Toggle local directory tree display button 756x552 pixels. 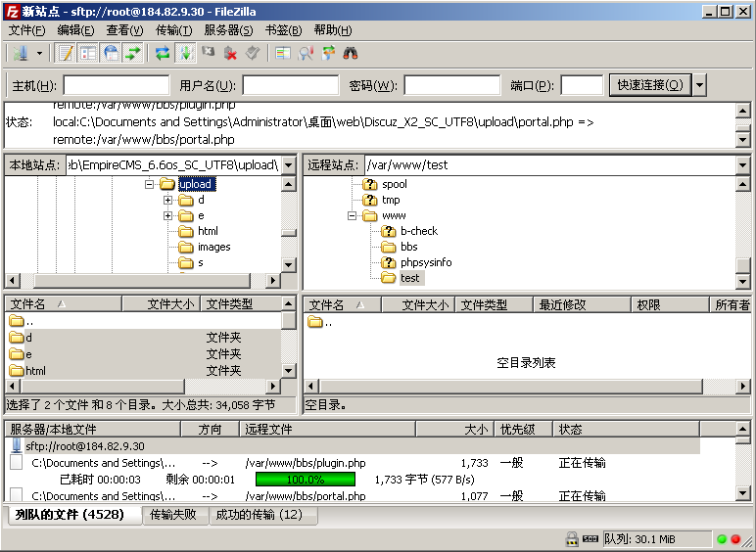tap(88, 53)
